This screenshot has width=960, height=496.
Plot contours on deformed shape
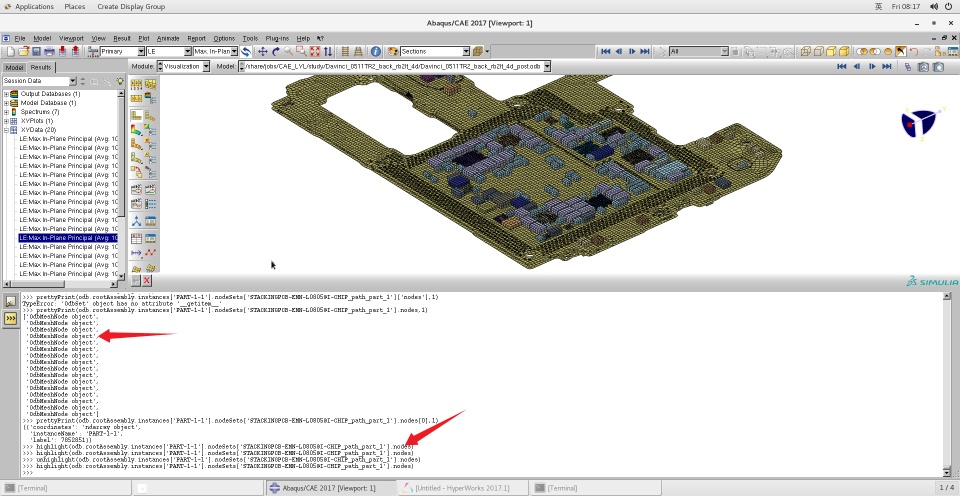click(x=137, y=130)
